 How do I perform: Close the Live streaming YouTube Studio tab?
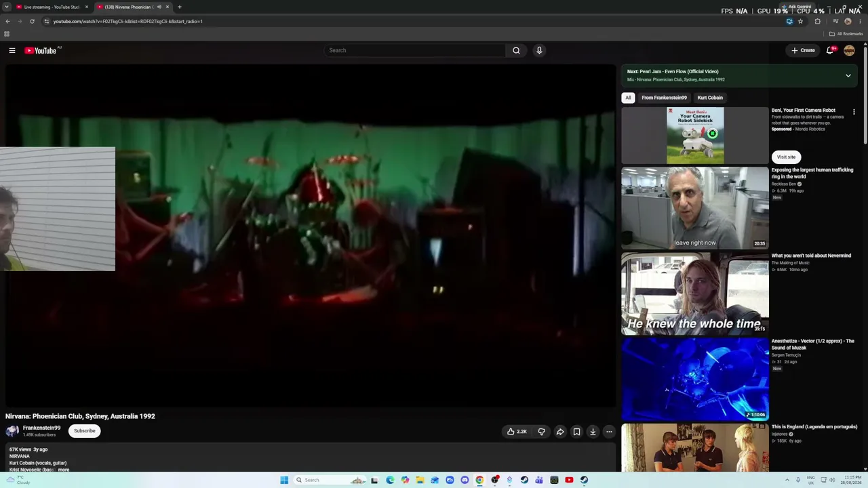(x=86, y=7)
